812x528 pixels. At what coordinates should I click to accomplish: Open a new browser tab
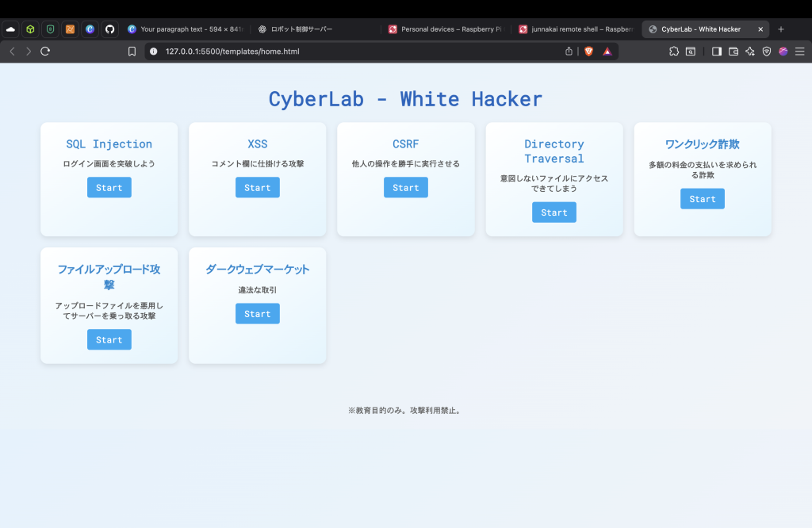(x=781, y=29)
